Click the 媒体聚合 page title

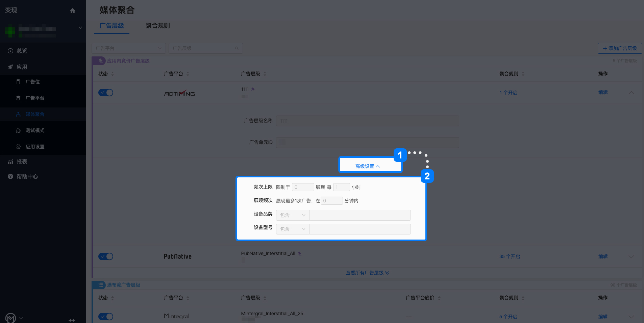coord(117,10)
